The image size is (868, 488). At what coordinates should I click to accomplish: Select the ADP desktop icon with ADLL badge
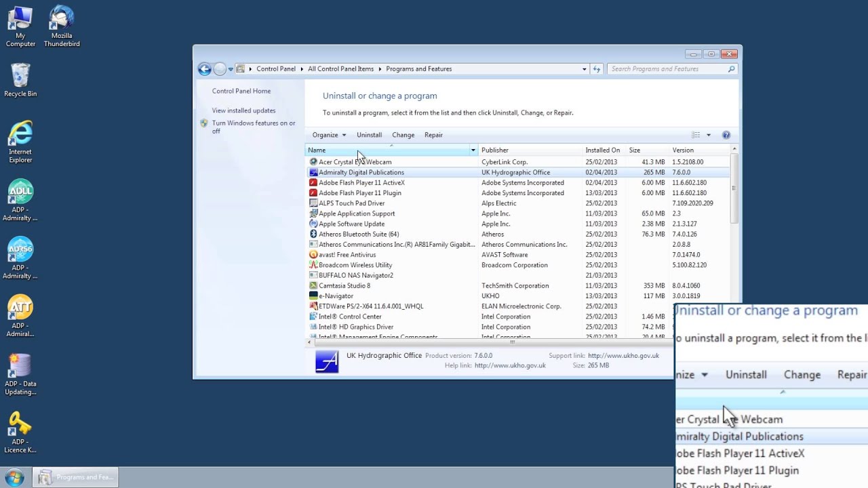20,200
